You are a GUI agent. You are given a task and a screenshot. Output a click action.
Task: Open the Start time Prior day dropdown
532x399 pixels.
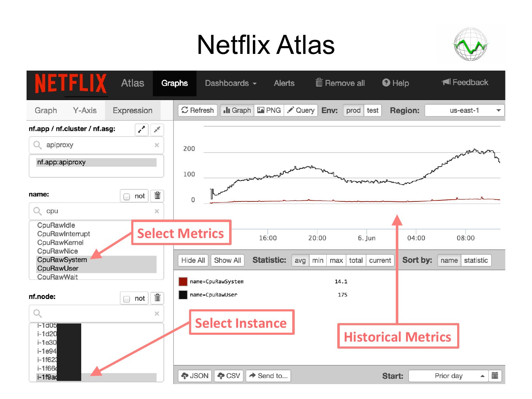coord(448,376)
